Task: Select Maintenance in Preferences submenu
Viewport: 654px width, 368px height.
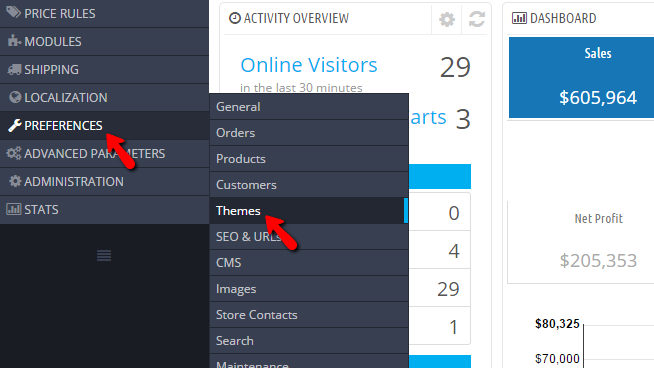Action: pos(309,362)
